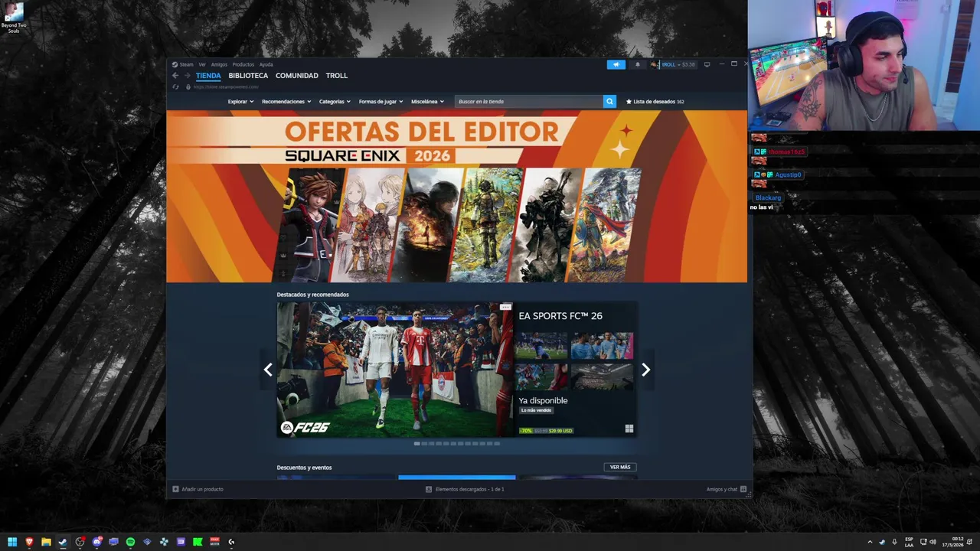Open Logitech G HUB taskbar icon
Screen dimensions: 980x551
pyautogui.click(x=231, y=542)
